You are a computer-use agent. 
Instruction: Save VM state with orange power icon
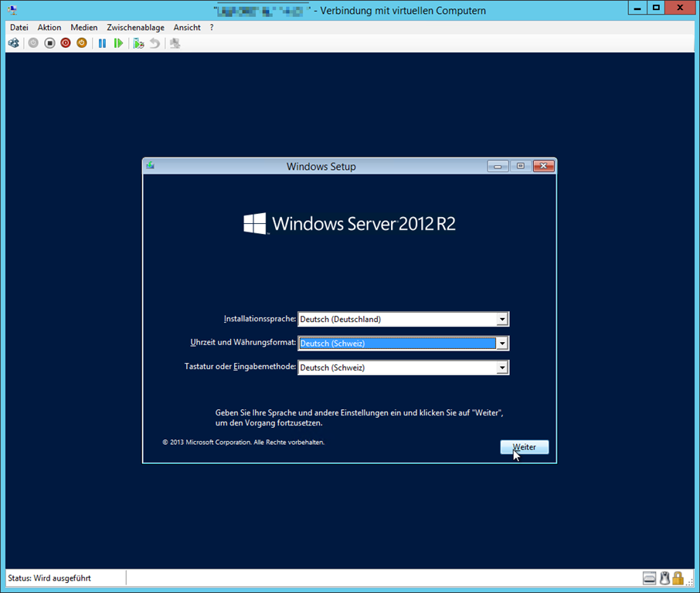[82, 43]
